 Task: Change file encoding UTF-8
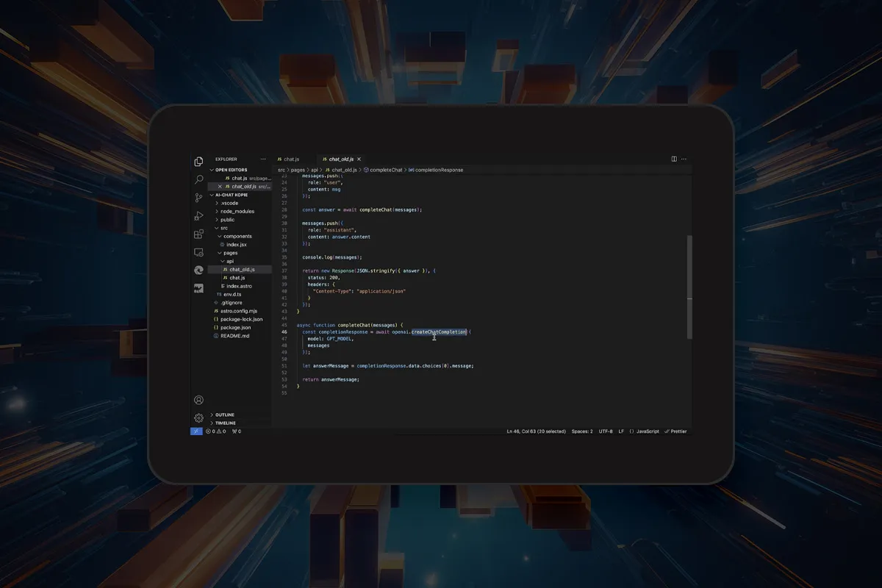tap(606, 431)
